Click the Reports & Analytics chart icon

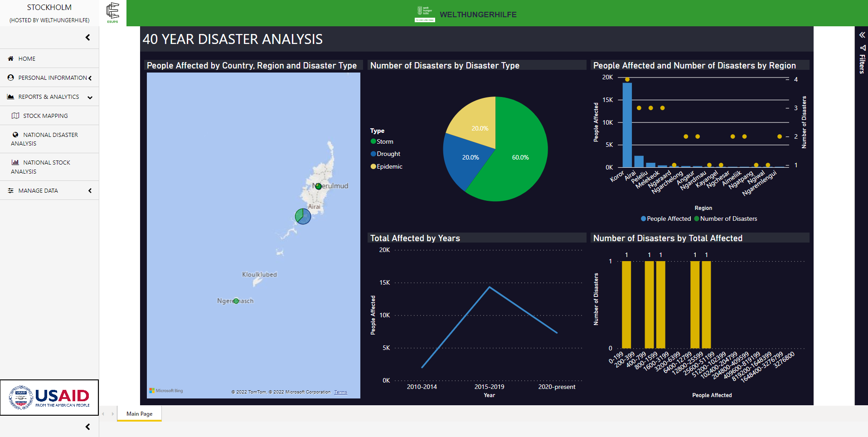pos(10,97)
